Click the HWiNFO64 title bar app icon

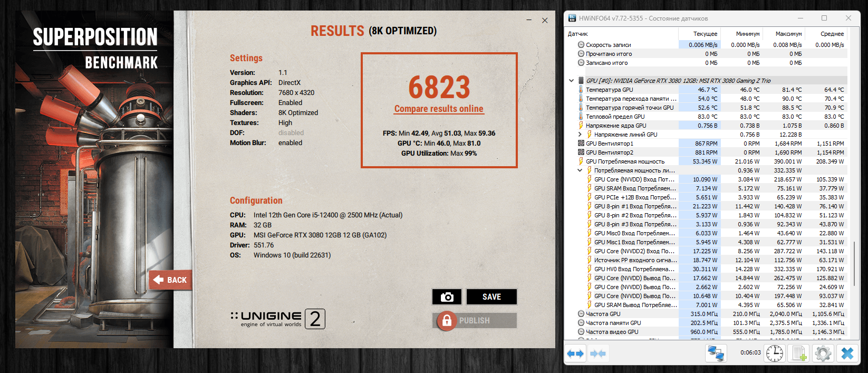click(572, 18)
